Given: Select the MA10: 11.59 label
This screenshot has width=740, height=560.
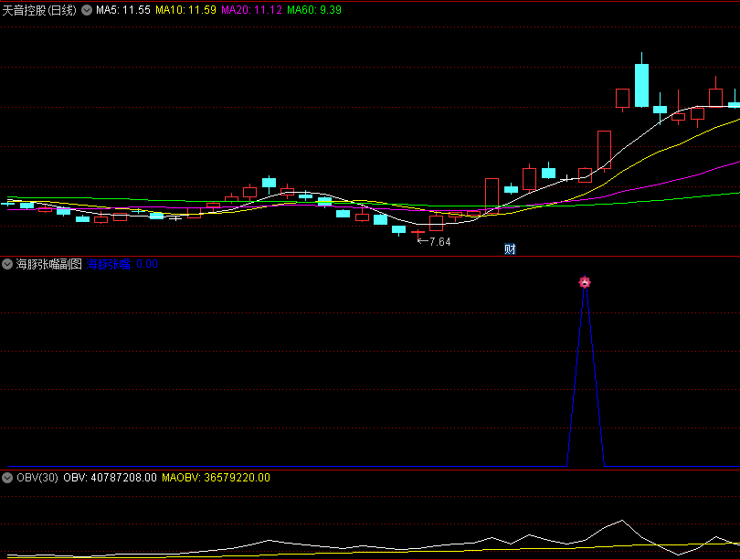Looking at the screenshot, I should 186,10.
